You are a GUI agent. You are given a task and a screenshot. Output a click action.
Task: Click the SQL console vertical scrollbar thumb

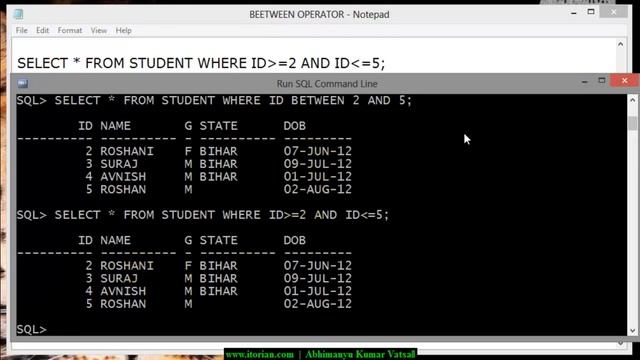(633, 123)
